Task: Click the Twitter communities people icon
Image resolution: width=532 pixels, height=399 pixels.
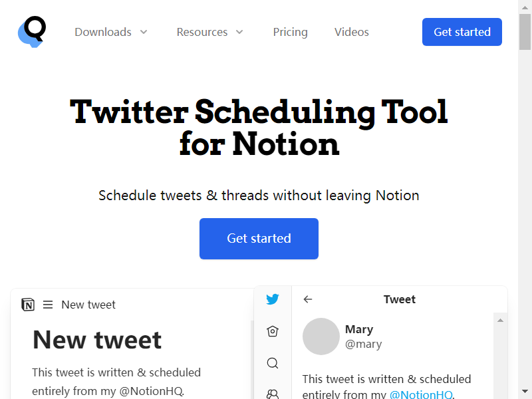Action: tap(273, 394)
